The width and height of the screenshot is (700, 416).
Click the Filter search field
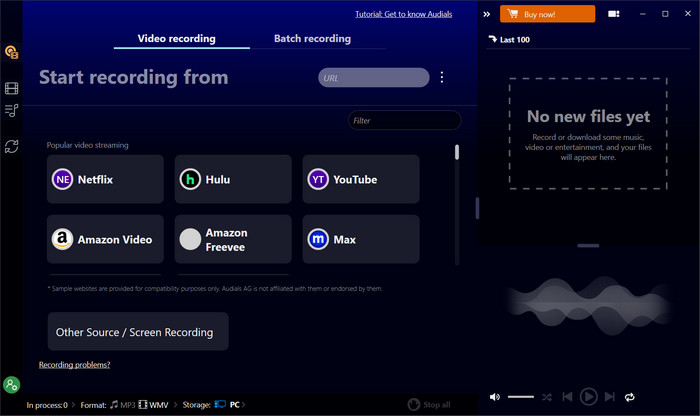coord(404,121)
